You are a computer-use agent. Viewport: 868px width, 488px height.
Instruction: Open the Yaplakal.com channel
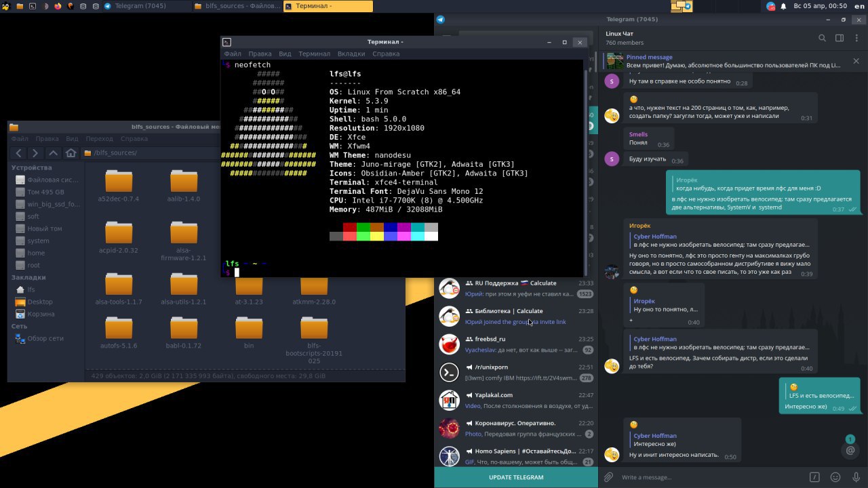pyautogui.click(x=516, y=400)
